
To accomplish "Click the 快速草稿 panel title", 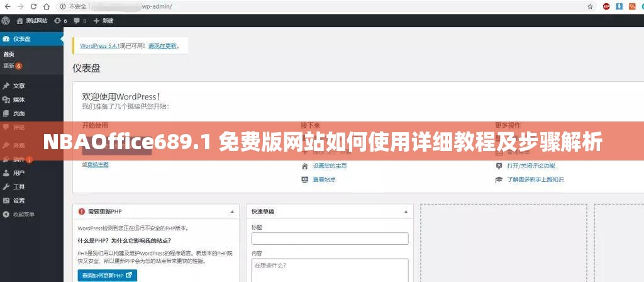I will coord(263,211).
